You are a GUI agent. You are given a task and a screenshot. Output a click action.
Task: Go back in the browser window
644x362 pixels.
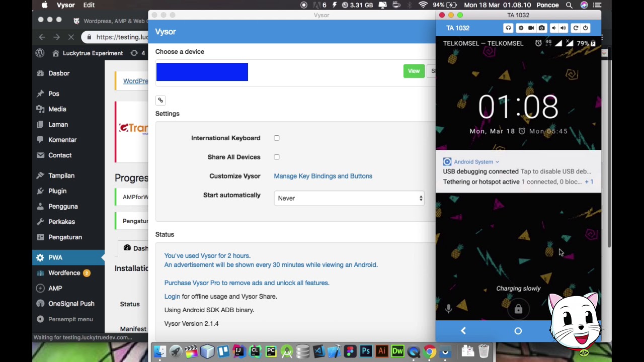[42, 37]
